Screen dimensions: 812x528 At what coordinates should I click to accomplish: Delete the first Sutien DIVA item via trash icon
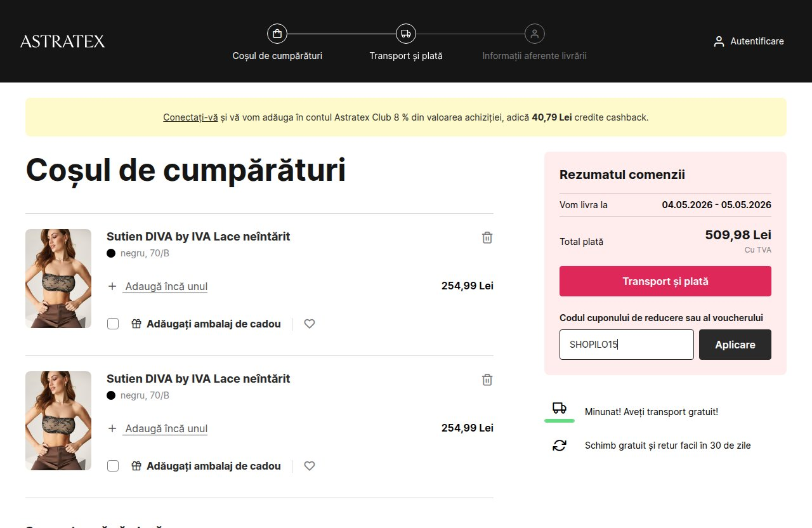(487, 237)
